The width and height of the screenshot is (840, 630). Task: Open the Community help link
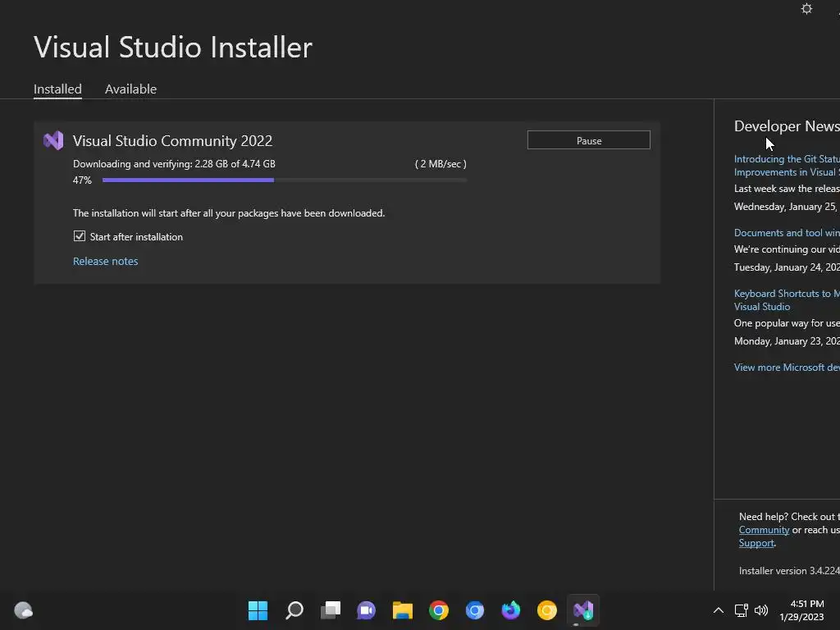point(764,530)
